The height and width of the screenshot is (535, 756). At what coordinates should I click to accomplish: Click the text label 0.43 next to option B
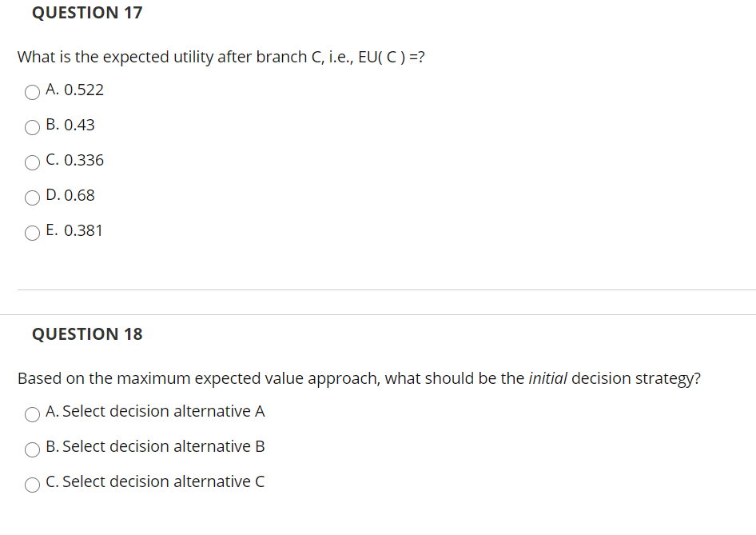80,126
